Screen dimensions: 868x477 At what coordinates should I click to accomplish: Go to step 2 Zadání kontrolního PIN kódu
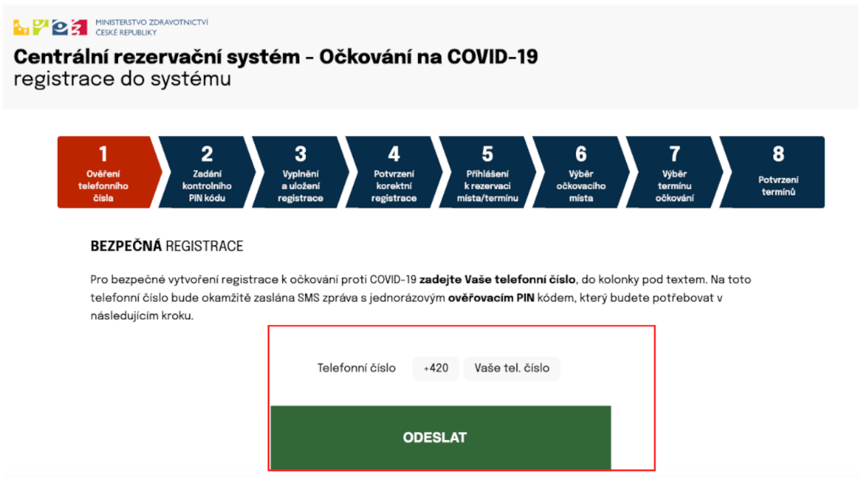[207, 172]
